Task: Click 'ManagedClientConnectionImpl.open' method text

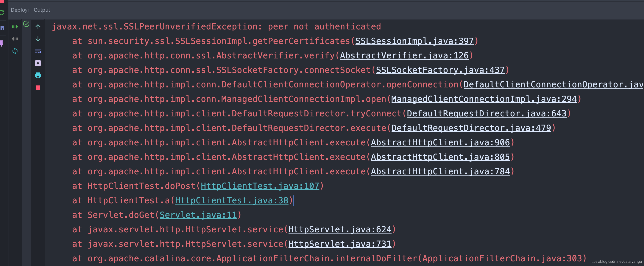Action: [304, 99]
